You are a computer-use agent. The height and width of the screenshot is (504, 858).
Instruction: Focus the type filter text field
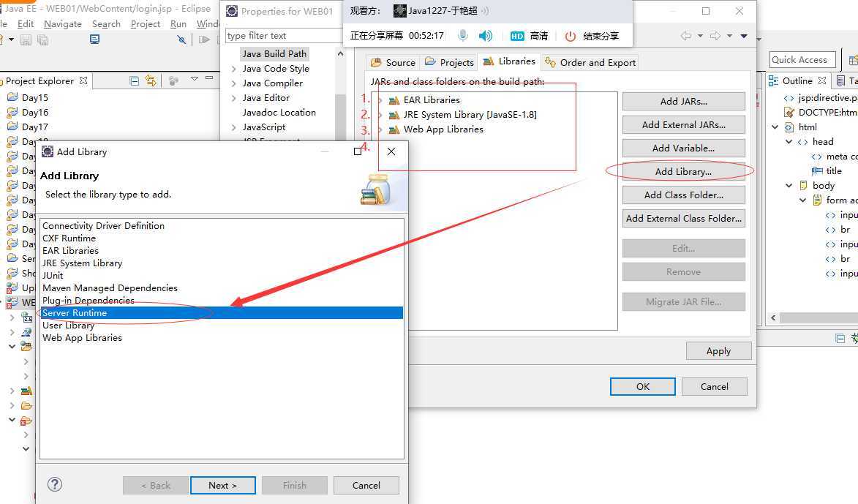(x=284, y=36)
